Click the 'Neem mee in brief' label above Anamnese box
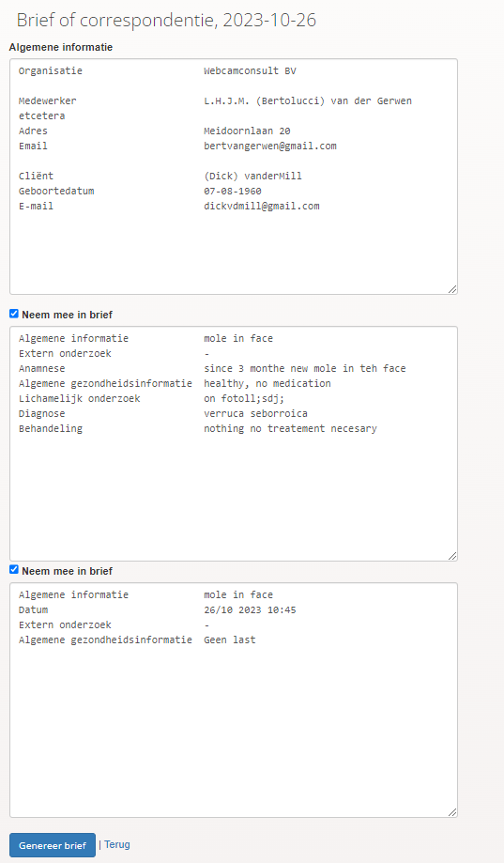Image resolution: width=504 pixels, height=863 pixels. click(68, 315)
